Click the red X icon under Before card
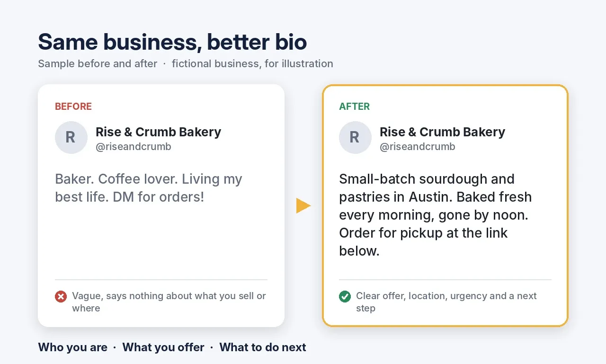This screenshot has width=606, height=364. (x=61, y=297)
